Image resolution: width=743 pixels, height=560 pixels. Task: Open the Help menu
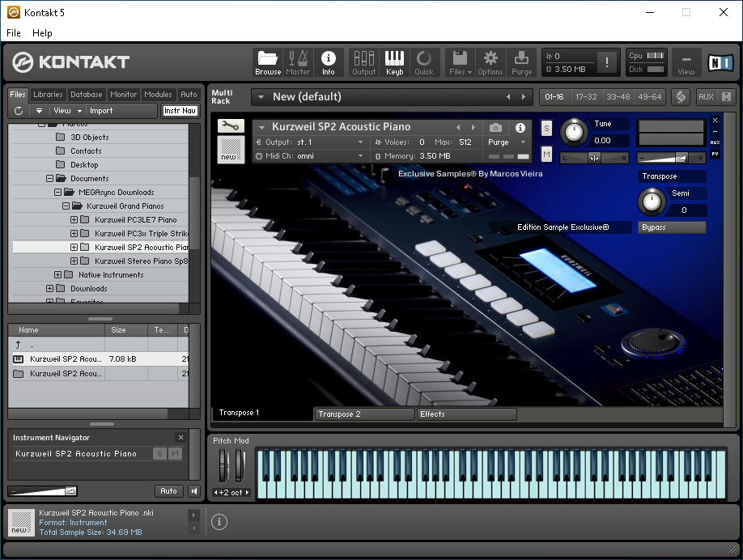pyautogui.click(x=42, y=33)
